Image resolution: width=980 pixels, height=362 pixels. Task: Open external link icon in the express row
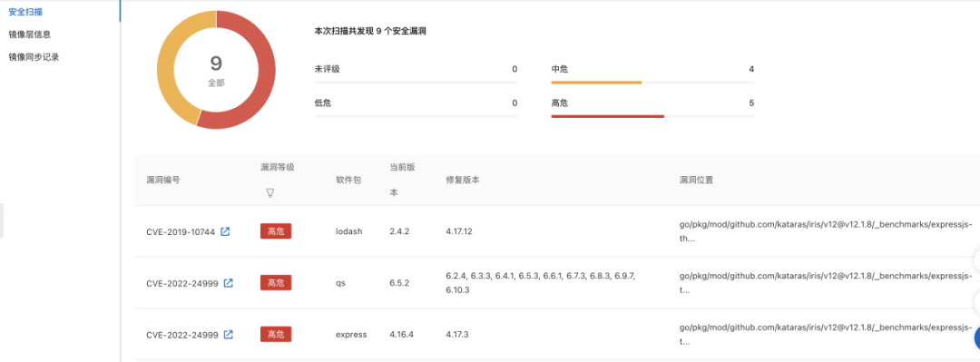coord(229,335)
